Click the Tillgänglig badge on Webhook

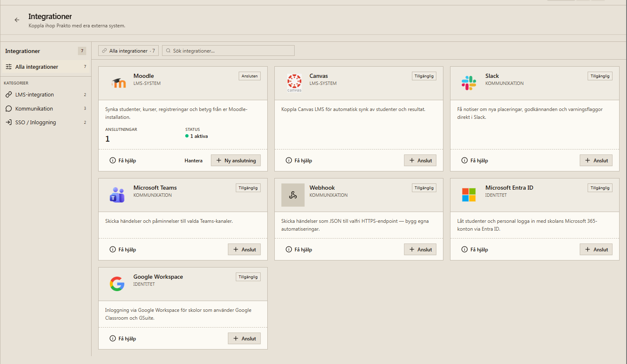(x=424, y=188)
